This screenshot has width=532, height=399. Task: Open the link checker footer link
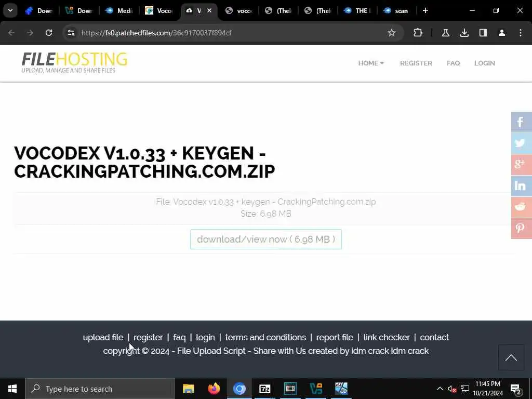[x=387, y=337]
